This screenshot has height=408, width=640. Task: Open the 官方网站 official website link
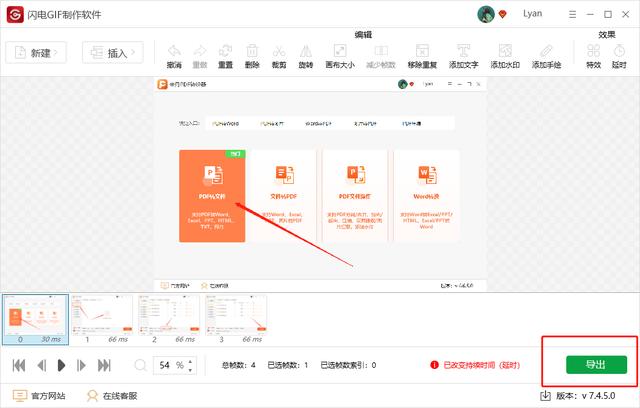(40, 396)
